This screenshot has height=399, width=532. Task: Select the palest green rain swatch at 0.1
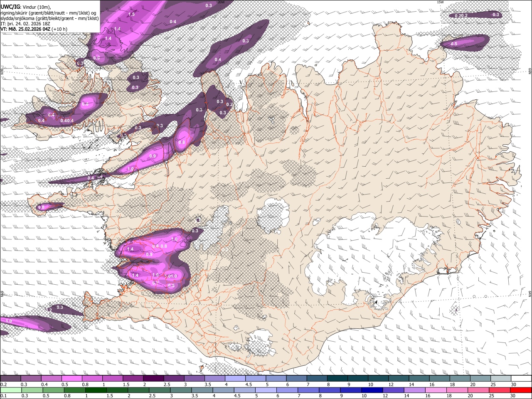tap(10, 390)
